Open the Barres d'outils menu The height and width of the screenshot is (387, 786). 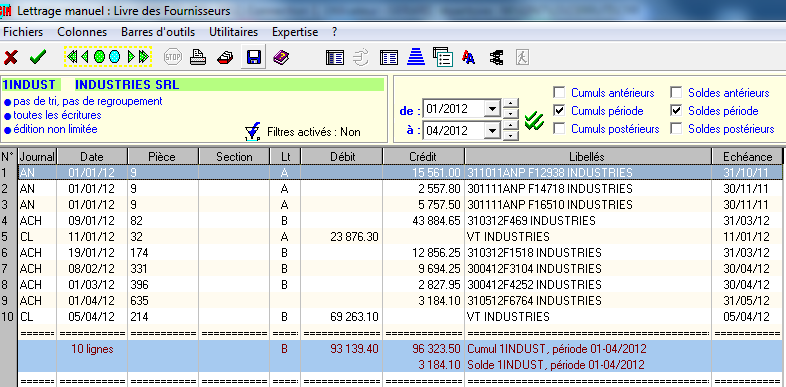(x=158, y=32)
